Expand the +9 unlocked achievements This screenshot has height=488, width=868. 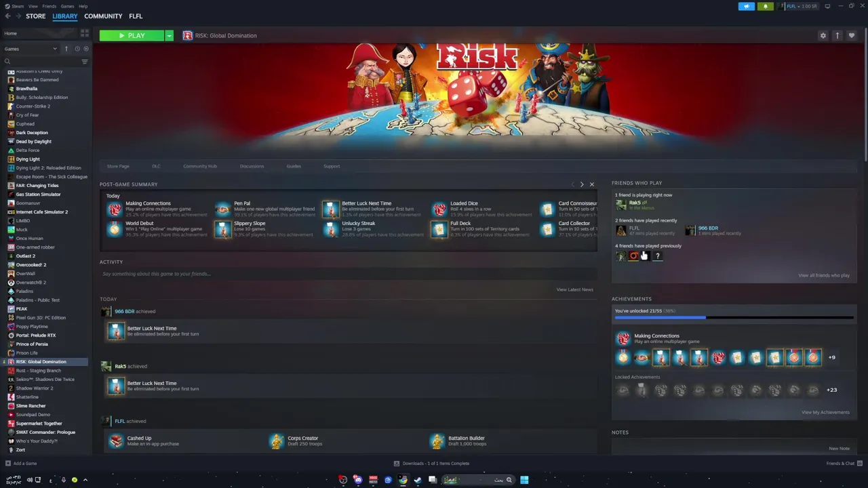(x=832, y=357)
